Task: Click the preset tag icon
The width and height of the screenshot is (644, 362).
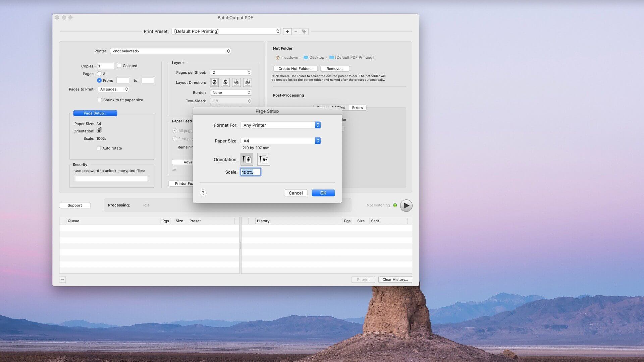Action: pos(304,32)
